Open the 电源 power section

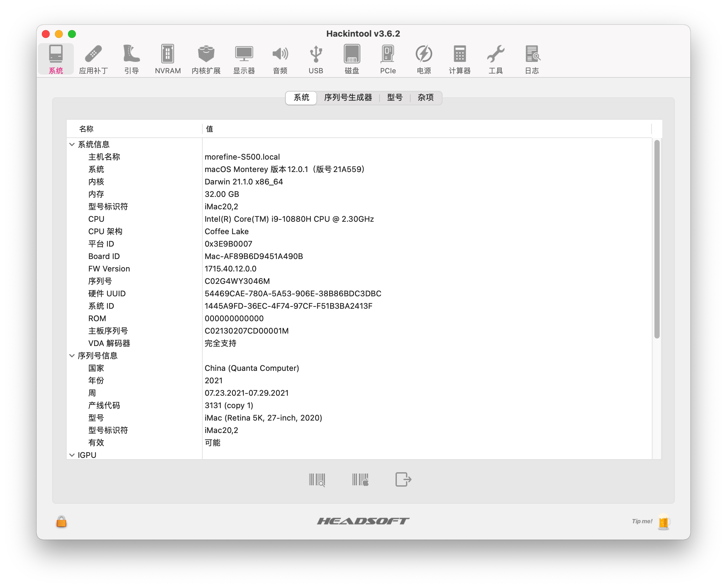pyautogui.click(x=424, y=59)
